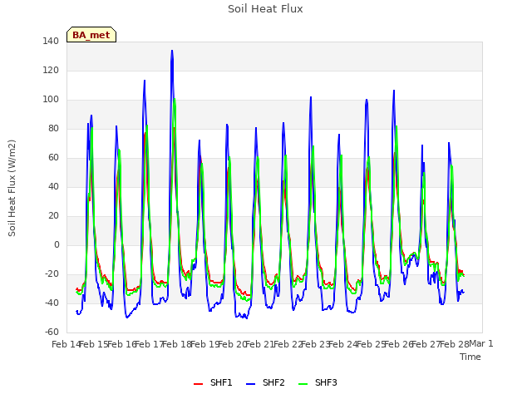Click the 140 y-axis tick label
Viewport: 532px width, 399px height.
[x=51, y=41]
